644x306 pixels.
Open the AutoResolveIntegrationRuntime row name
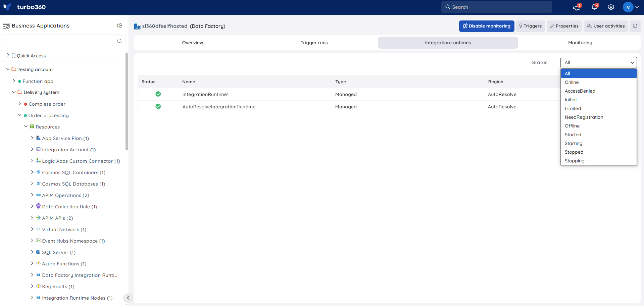(219, 107)
